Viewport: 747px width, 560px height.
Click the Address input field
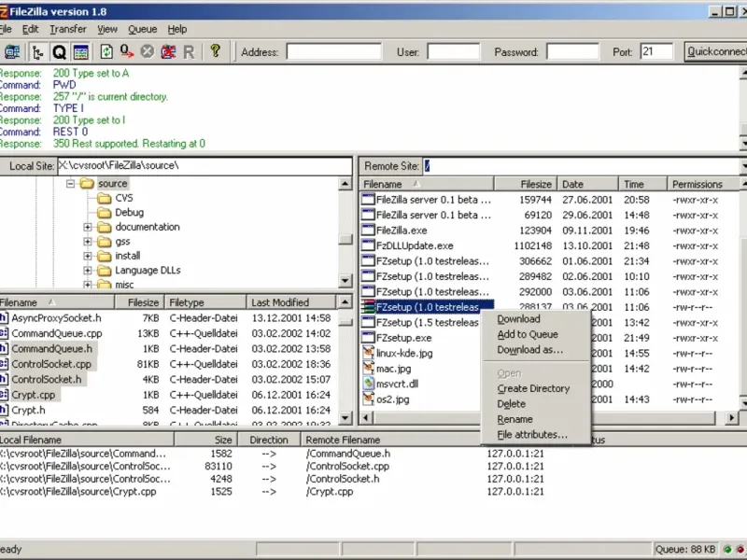click(x=333, y=52)
